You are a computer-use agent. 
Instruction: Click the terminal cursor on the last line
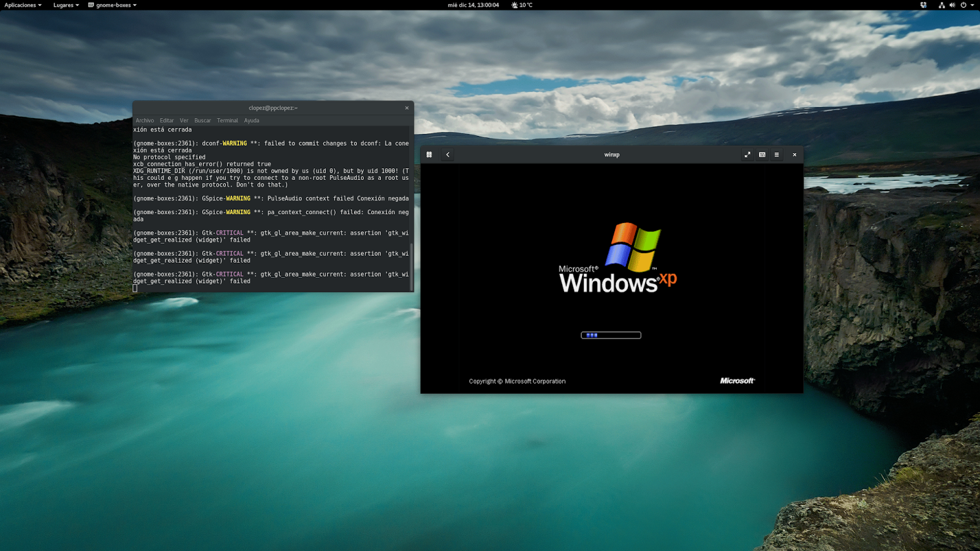(x=135, y=288)
